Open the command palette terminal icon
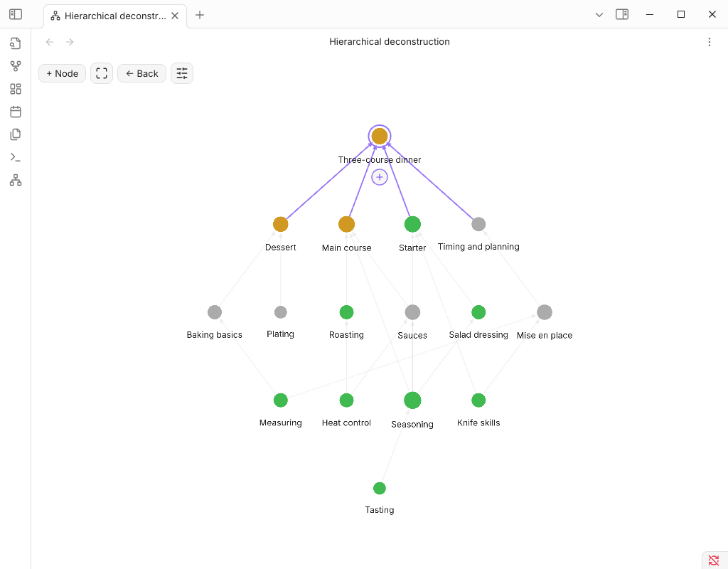 point(16,157)
